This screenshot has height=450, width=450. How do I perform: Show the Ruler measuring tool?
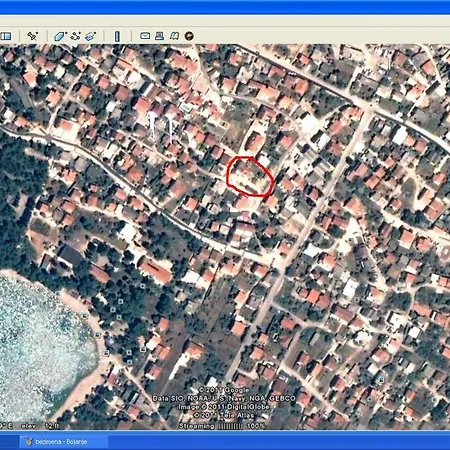click(x=117, y=36)
